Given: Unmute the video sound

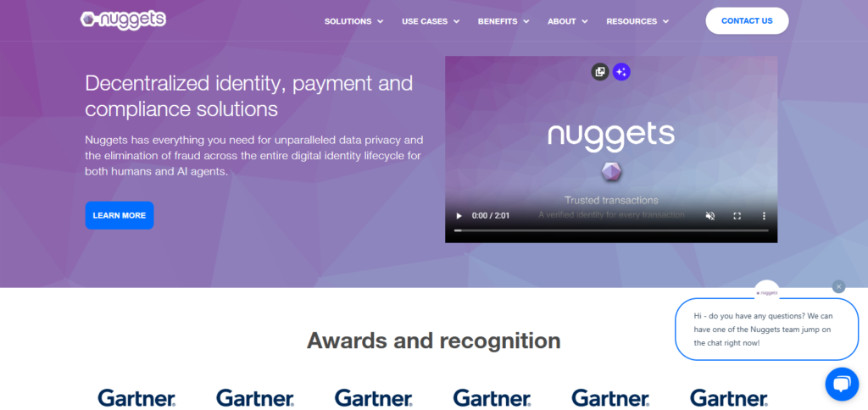Looking at the screenshot, I should pos(710,216).
